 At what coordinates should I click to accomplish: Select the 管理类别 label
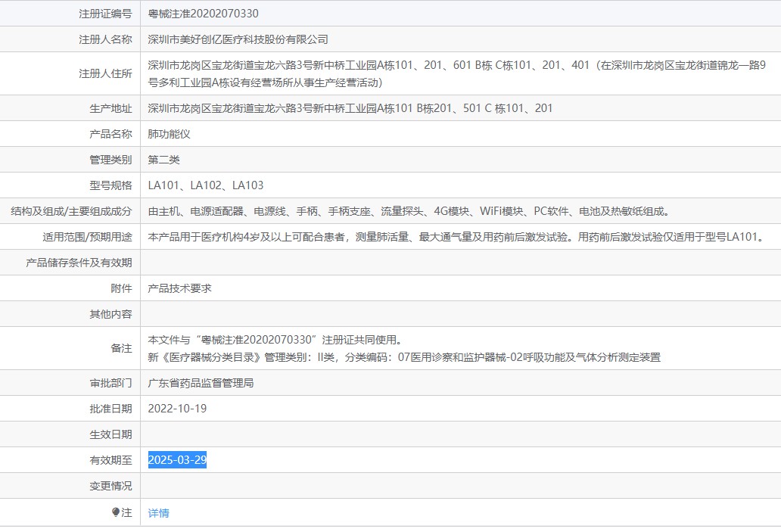coord(110,160)
